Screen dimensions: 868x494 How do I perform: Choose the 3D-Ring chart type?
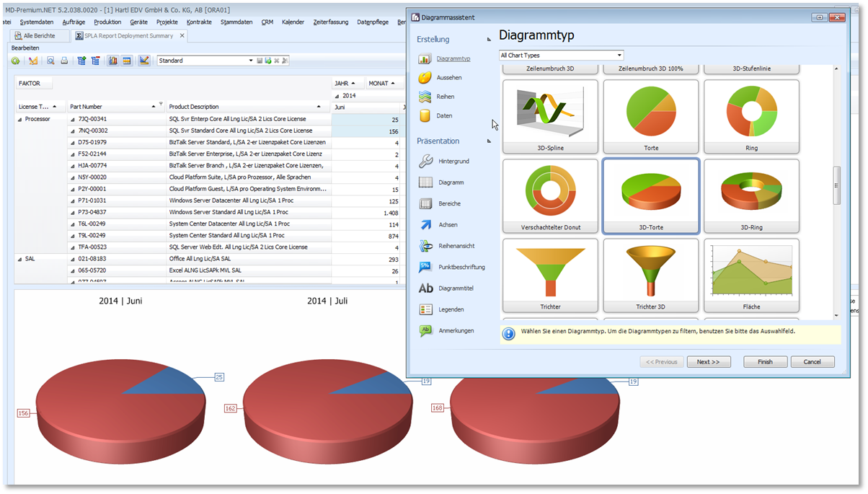point(751,196)
